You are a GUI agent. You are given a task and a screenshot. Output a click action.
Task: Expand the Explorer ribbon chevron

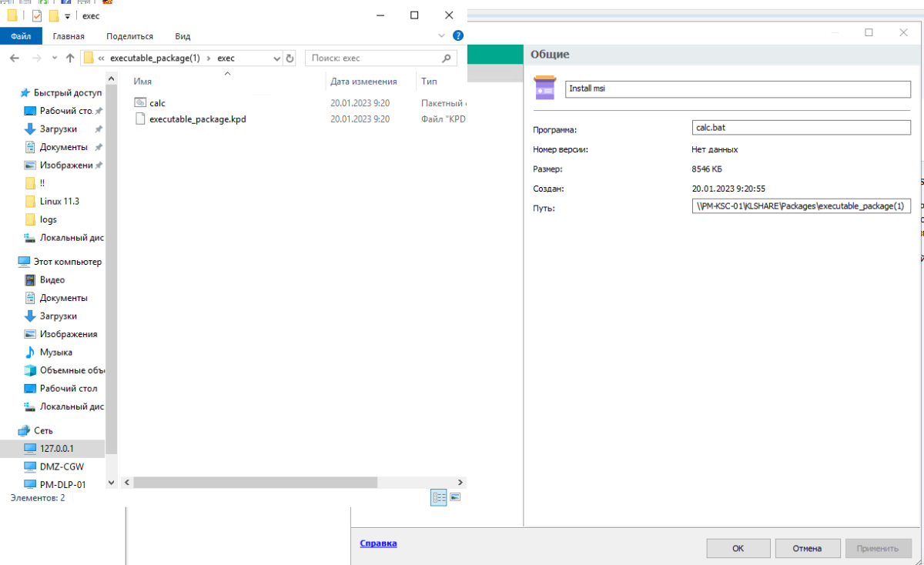pos(441,35)
